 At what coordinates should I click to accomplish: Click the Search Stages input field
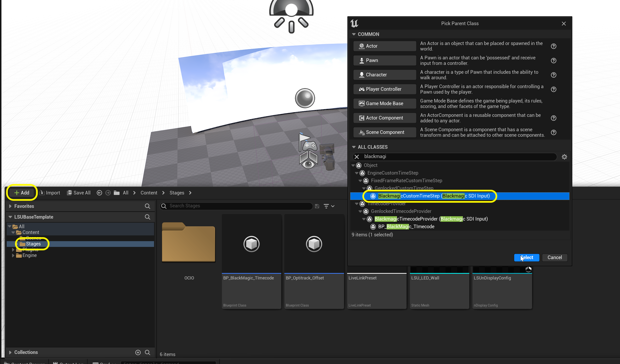click(236, 206)
